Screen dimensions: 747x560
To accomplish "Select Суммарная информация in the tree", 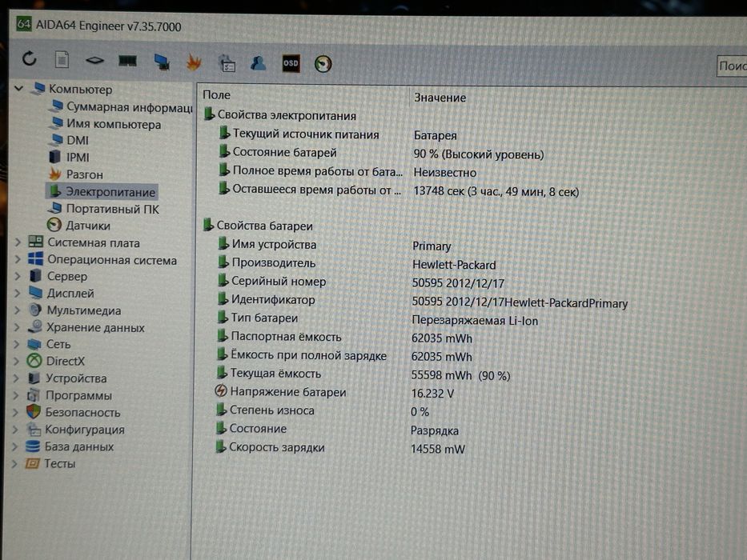I will pos(122,107).
